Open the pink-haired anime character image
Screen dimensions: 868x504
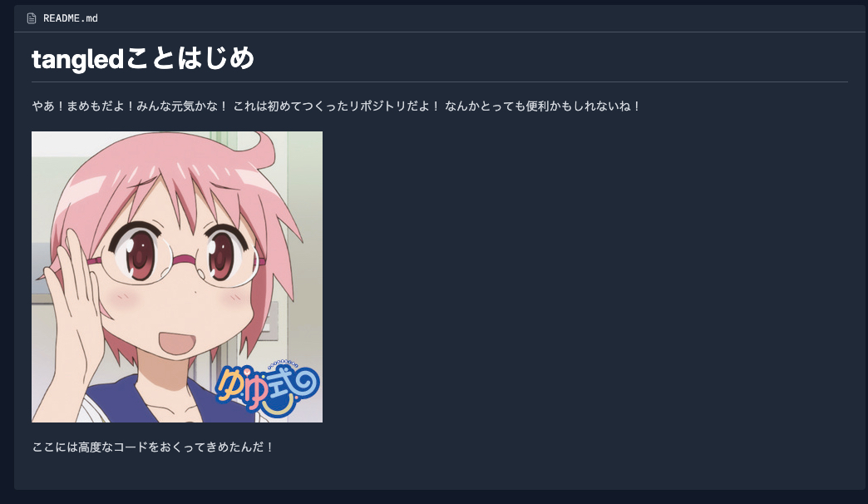point(177,277)
